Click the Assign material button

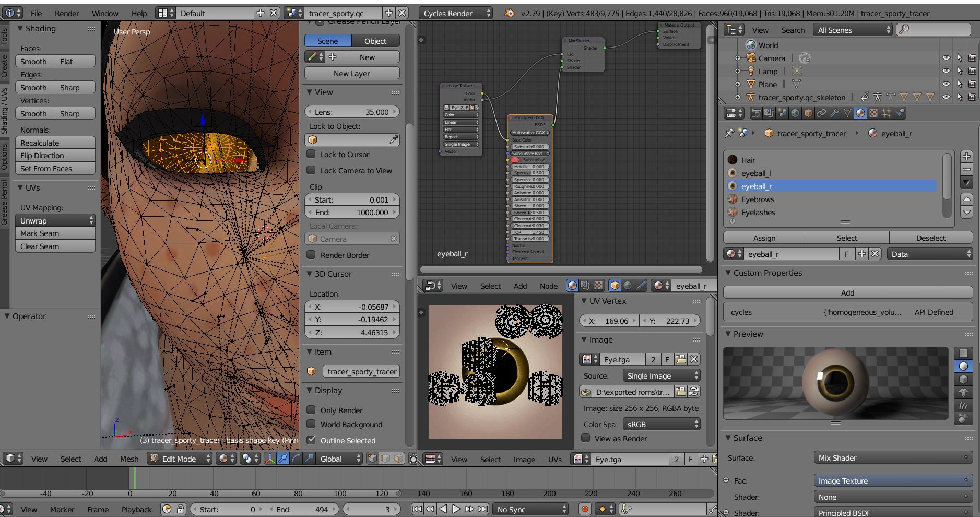(764, 238)
